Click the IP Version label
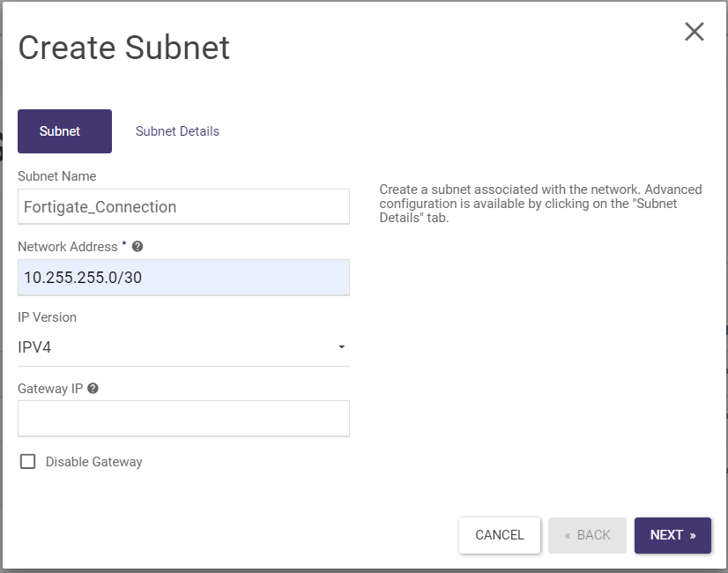Viewport: 728px width, 573px height. click(47, 317)
